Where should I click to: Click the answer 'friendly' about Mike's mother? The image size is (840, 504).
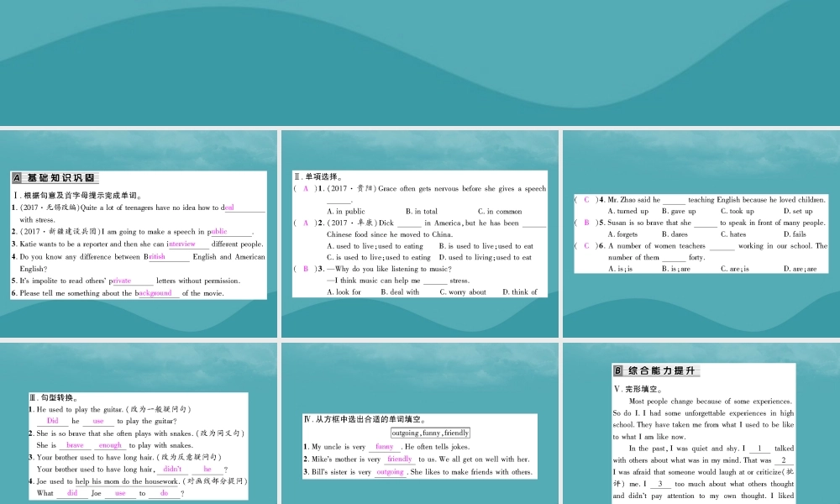point(400,459)
